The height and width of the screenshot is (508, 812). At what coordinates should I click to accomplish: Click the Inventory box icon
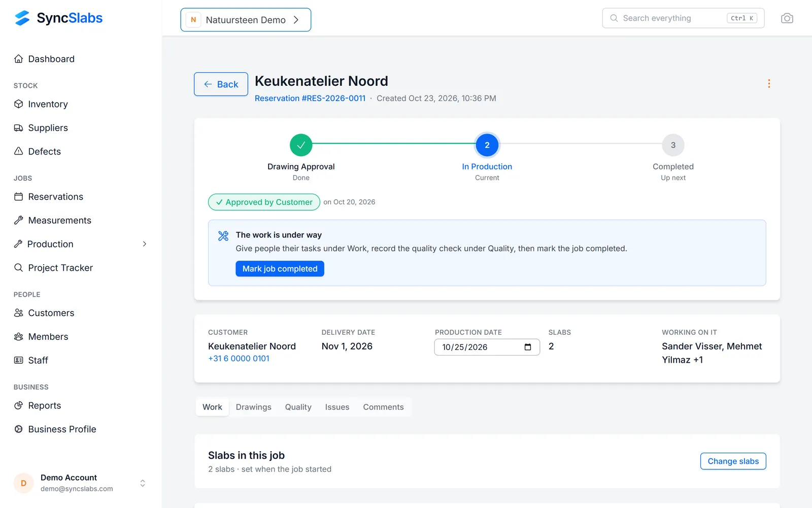point(19,104)
